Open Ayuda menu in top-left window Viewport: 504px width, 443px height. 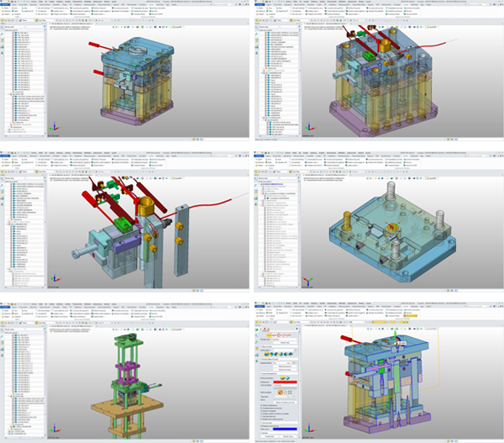click(x=114, y=2)
